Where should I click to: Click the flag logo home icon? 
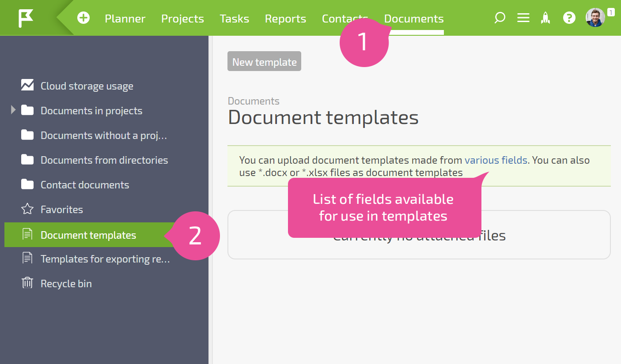pyautogui.click(x=26, y=18)
